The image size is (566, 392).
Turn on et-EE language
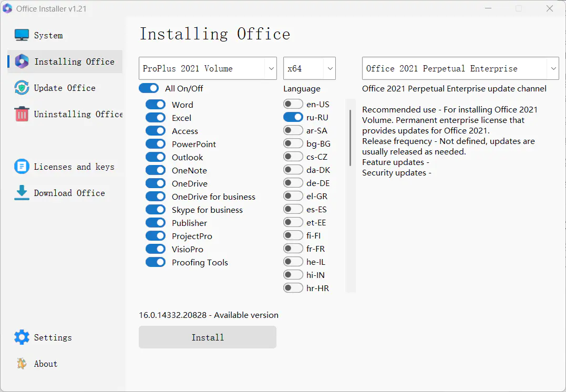293,222
